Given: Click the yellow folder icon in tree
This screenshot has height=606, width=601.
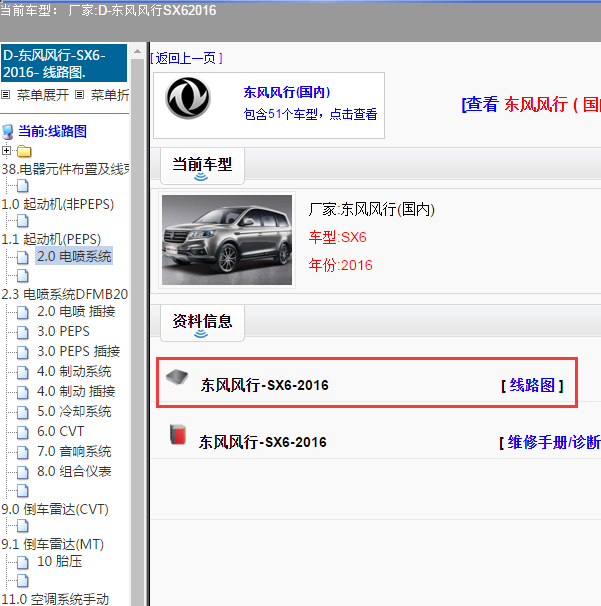Looking at the screenshot, I should 24,151.
